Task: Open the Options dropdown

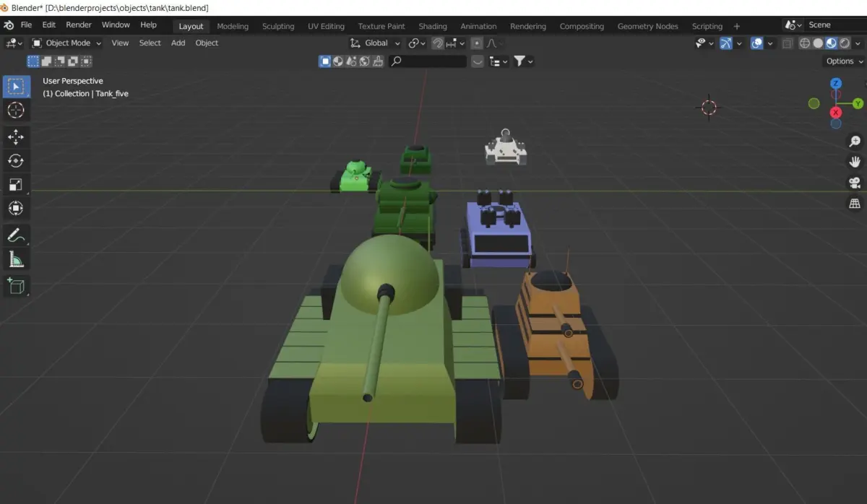Action: point(844,61)
